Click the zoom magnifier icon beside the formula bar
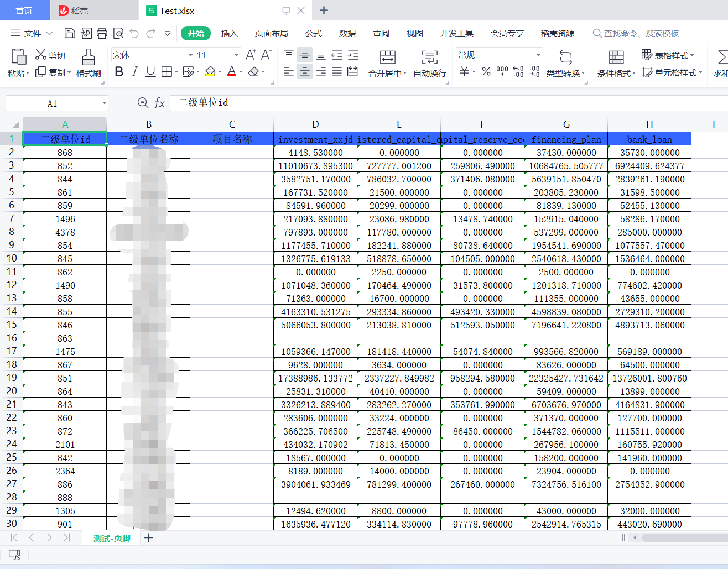Screen dimensions: 728x569 click(x=143, y=103)
